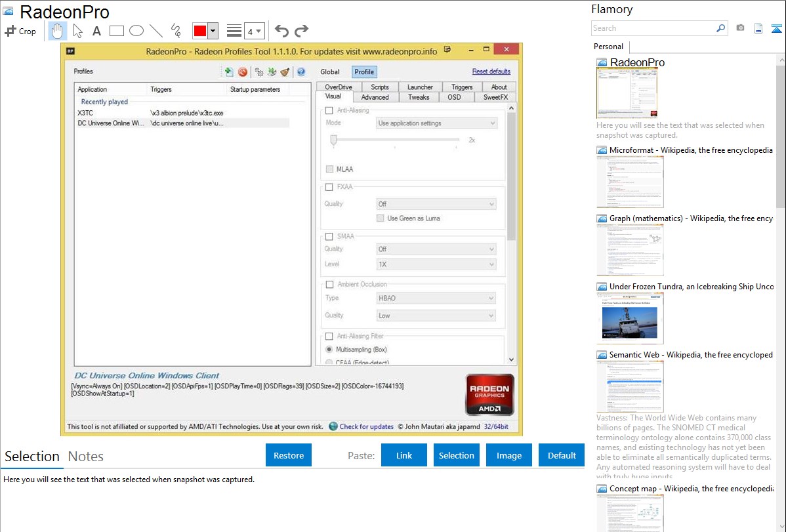Select the Graph (mathematics) Wikipedia snapshot
The width and height of the screenshot is (786, 532).
pyautogui.click(x=630, y=249)
